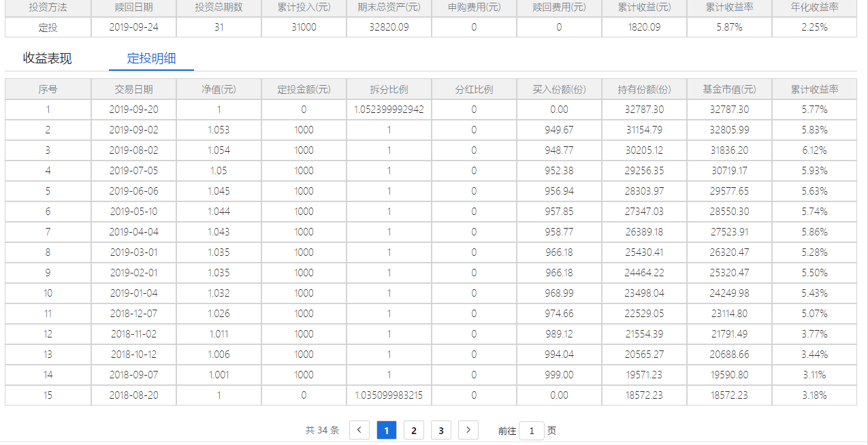Open page 2 of the results
This screenshot has height=445, width=868.
pyautogui.click(x=414, y=430)
